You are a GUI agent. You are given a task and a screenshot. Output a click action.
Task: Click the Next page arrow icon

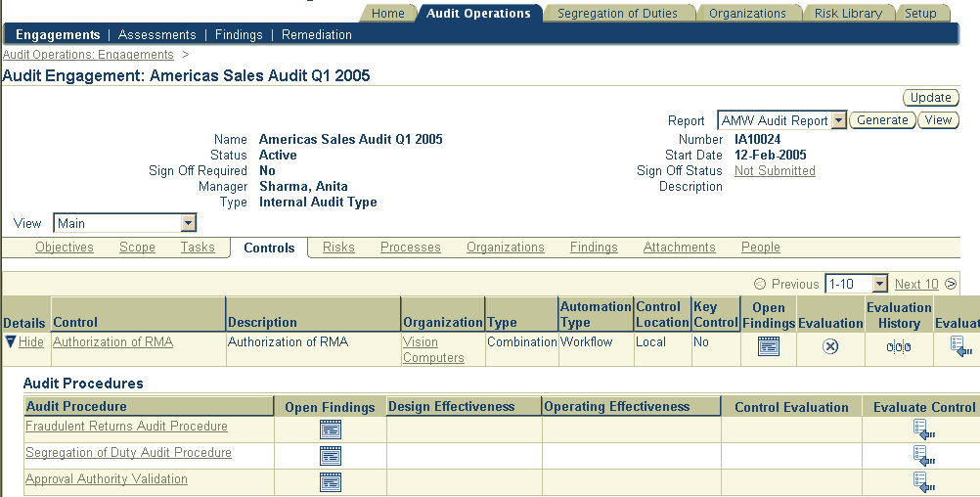(951, 284)
